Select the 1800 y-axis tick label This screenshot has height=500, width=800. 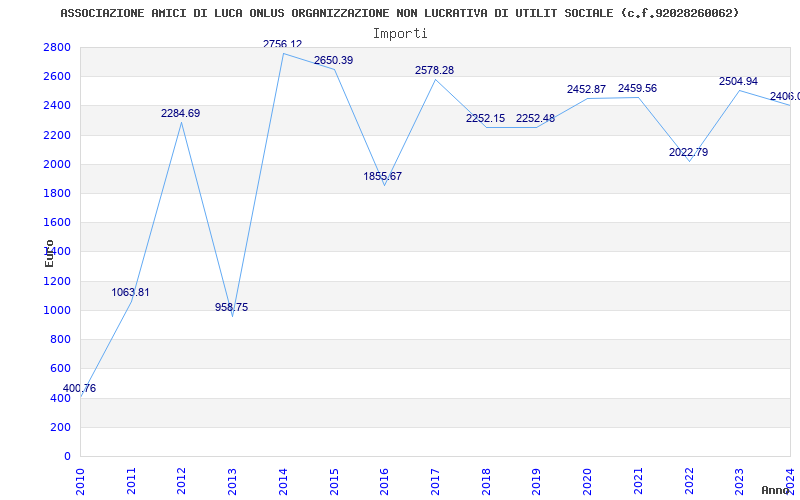pos(57,193)
